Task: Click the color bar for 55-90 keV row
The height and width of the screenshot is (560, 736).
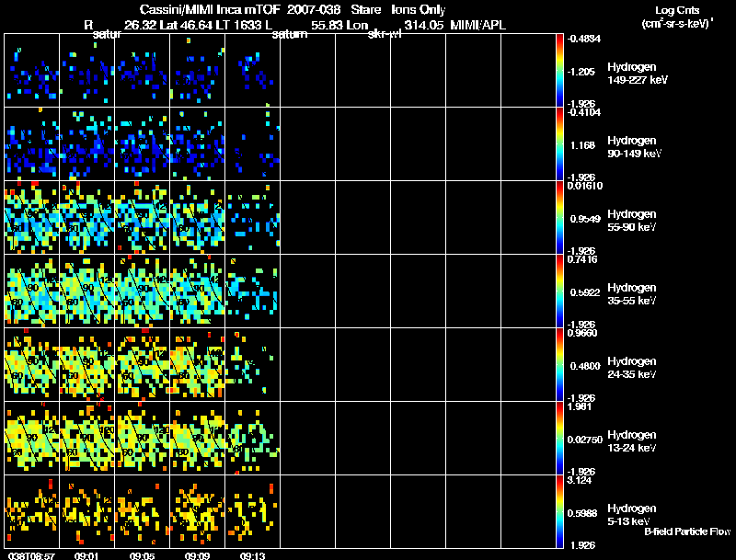Action: point(559,218)
